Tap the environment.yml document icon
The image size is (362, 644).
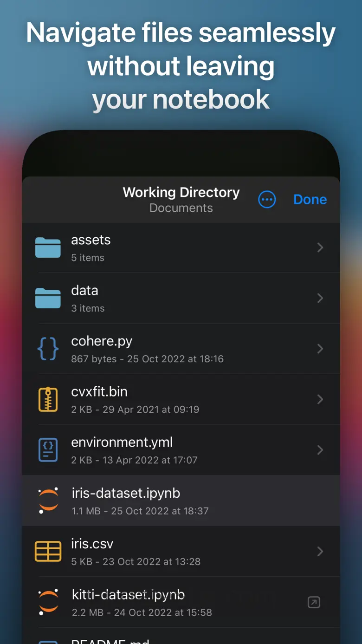(48, 450)
